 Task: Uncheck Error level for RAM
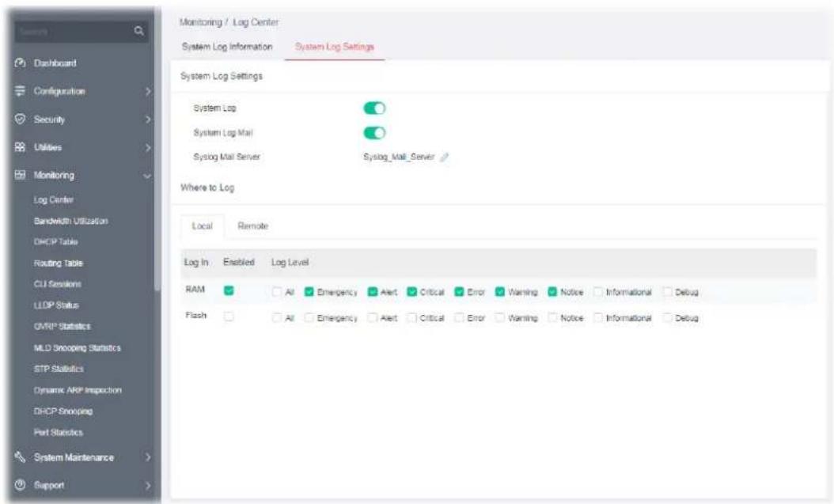click(x=459, y=292)
